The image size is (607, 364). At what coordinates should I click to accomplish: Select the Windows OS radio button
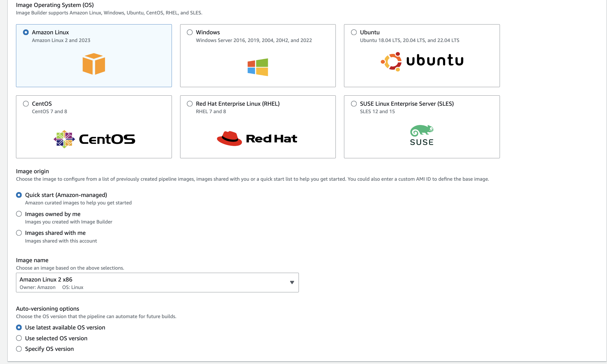190,32
